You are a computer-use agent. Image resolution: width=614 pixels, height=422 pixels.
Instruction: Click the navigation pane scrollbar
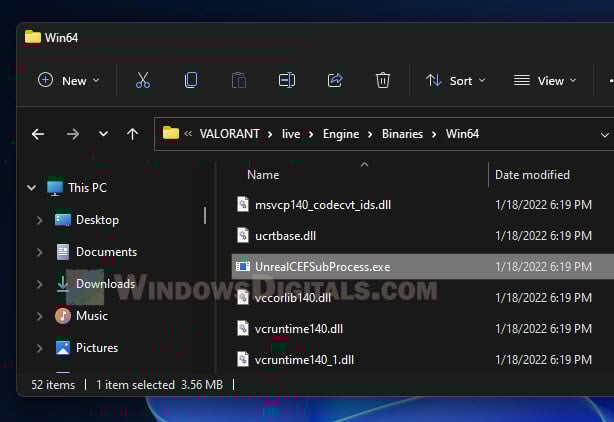205,216
